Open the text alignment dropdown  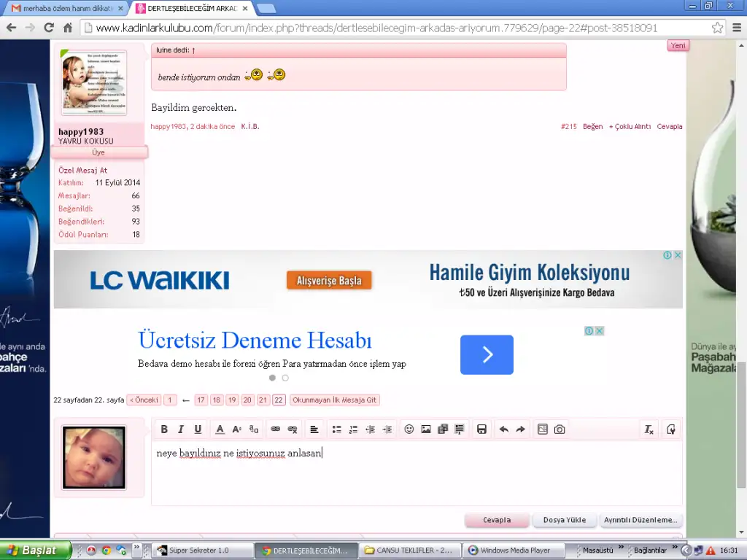[x=314, y=429]
